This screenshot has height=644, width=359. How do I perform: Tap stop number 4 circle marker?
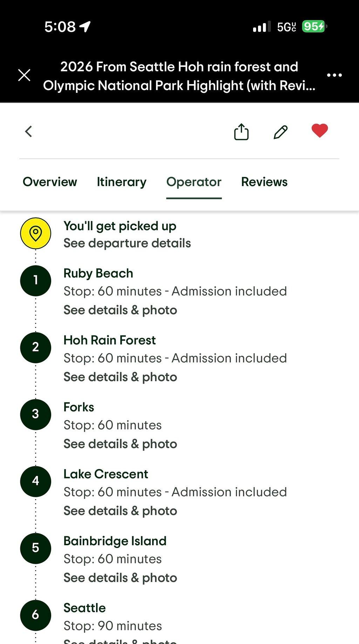pos(35,481)
